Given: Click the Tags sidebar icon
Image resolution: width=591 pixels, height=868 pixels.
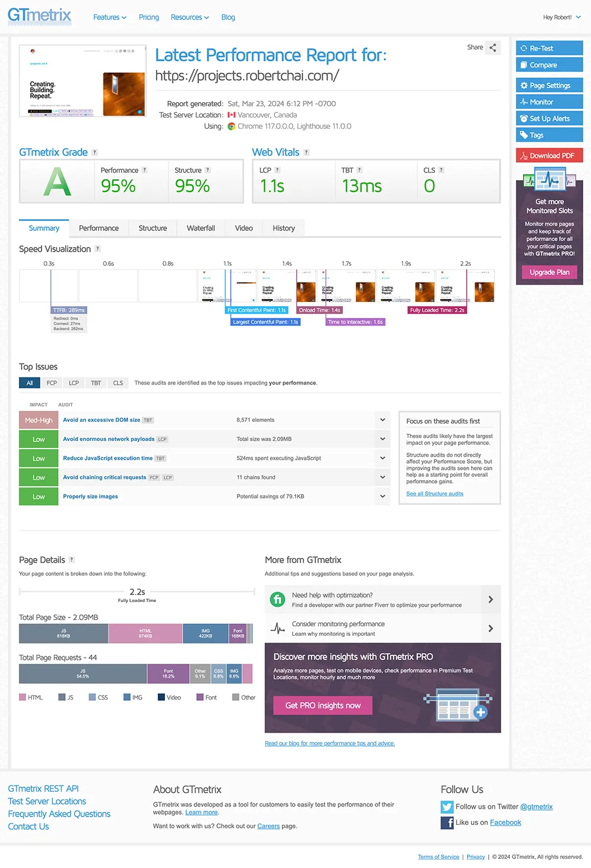Looking at the screenshot, I should coord(524,135).
